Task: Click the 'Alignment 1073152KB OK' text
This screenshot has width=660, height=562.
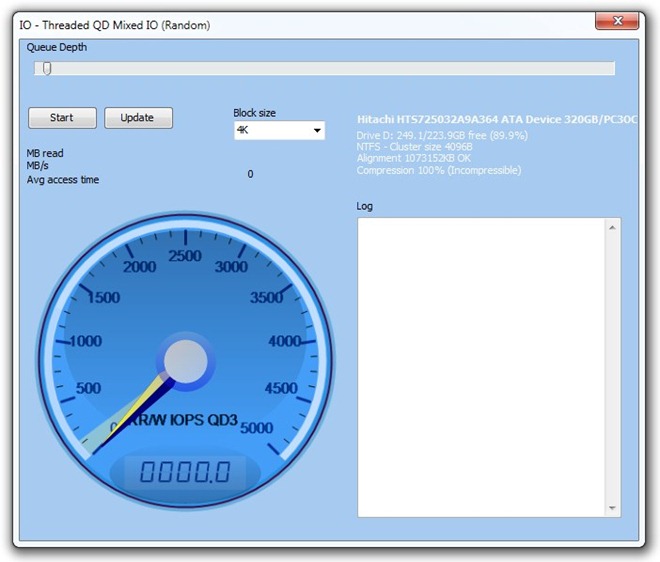Action: [414, 158]
